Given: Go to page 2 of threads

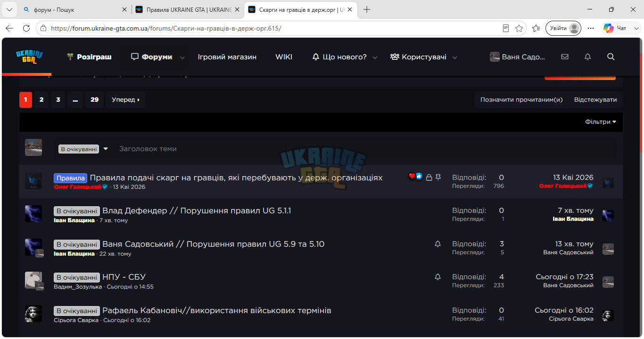Looking at the screenshot, I should click(41, 100).
